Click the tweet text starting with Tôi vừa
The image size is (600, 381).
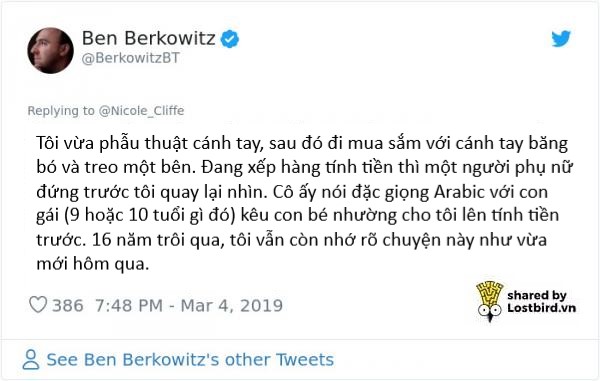[302, 204]
